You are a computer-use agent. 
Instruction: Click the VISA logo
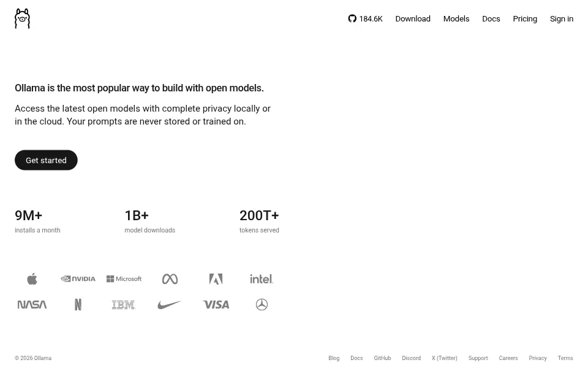click(x=216, y=305)
